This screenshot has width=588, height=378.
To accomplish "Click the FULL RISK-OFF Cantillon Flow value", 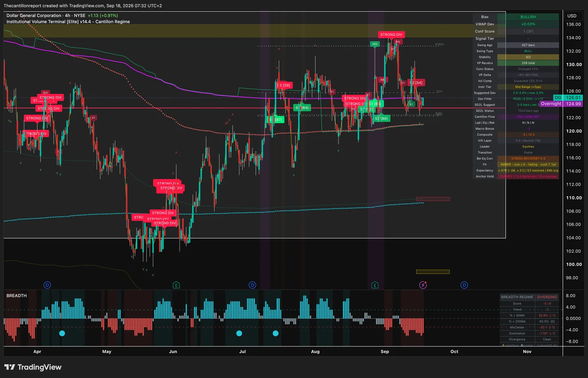I will click(x=528, y=117).
